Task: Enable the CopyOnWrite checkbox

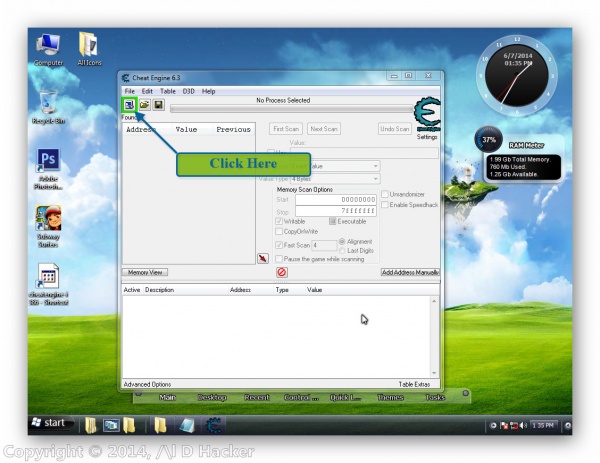Action: click(279, 232)
